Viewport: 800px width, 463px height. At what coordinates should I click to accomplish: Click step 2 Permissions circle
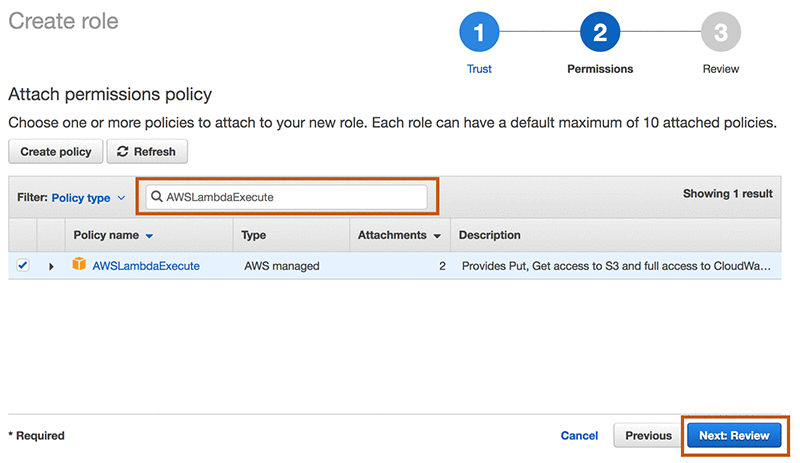click(x=599, y=33)
